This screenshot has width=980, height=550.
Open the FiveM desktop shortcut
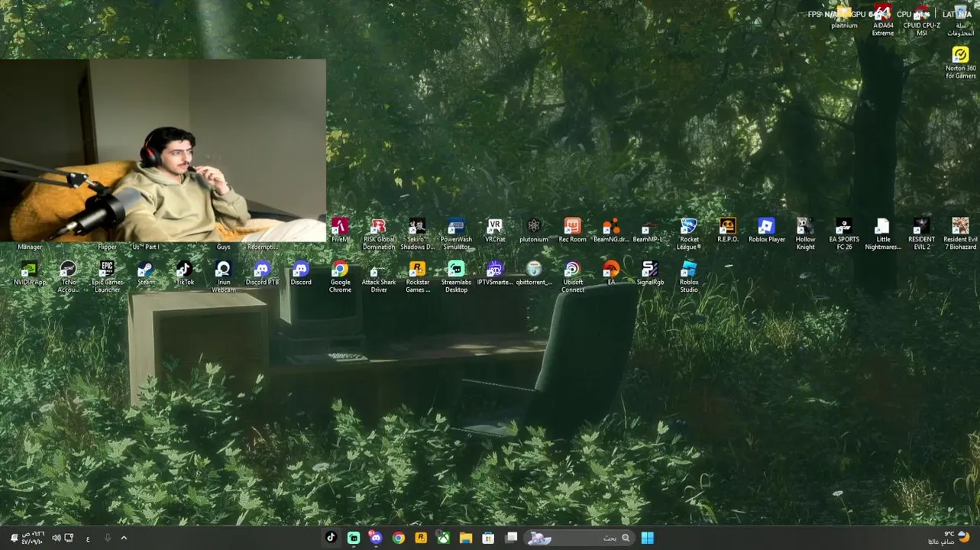(x=340, y=226)
